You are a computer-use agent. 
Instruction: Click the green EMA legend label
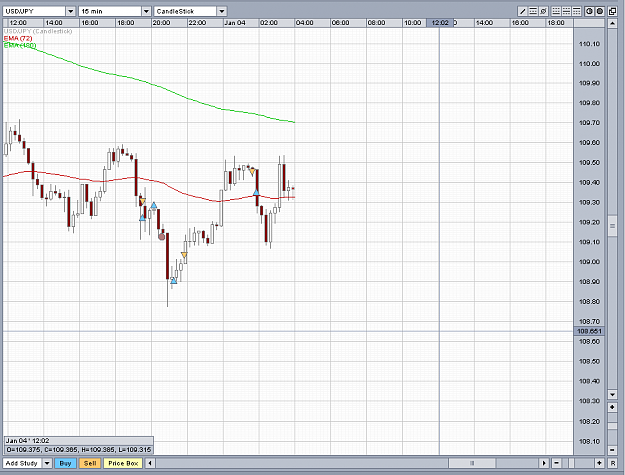(x=20, y=45)
